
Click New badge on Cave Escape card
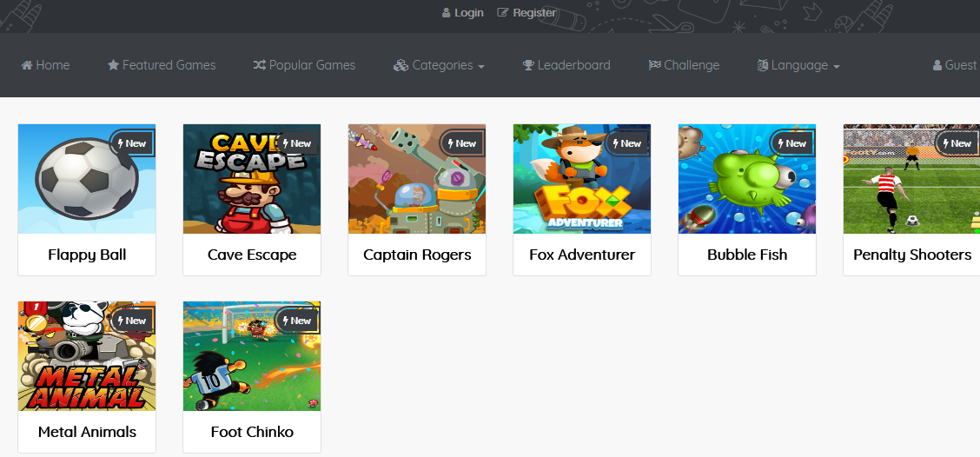click(x=297, y=143)
